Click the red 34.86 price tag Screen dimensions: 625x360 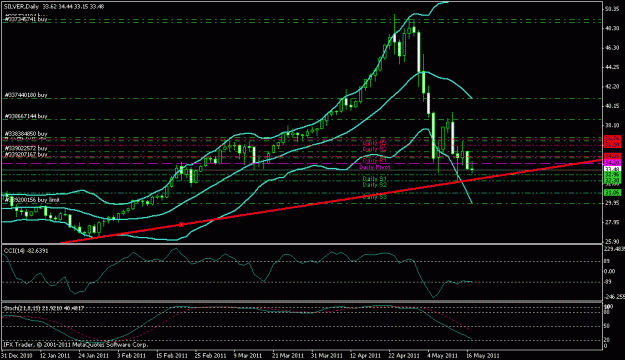612,155
